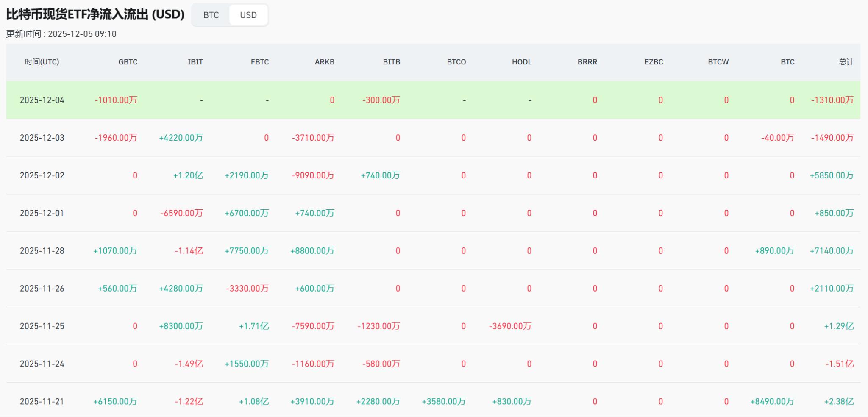868x417 pixels.
Task: Click the 更新时间 timestamp text
Action: click(61, 34)
